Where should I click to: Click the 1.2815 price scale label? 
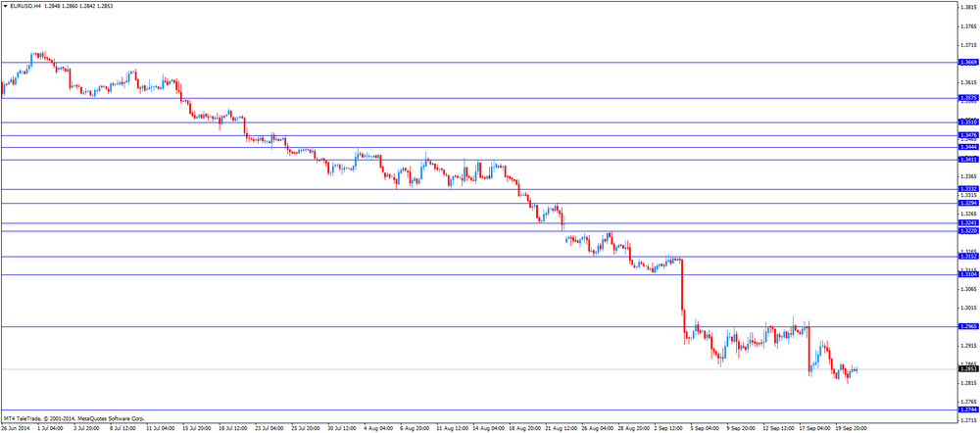point(969,383)
